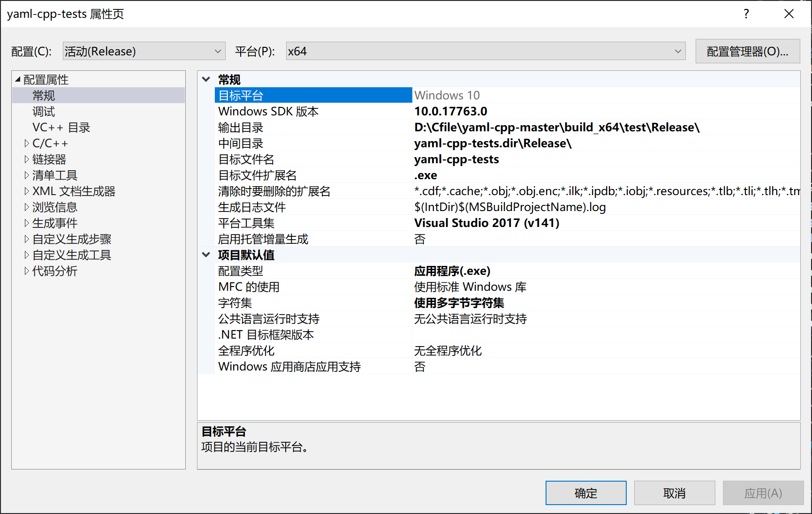This screenshot has height=514, width=812.
Task: Collapse the 常规 section chevron
Action: [x=206, y=79]
